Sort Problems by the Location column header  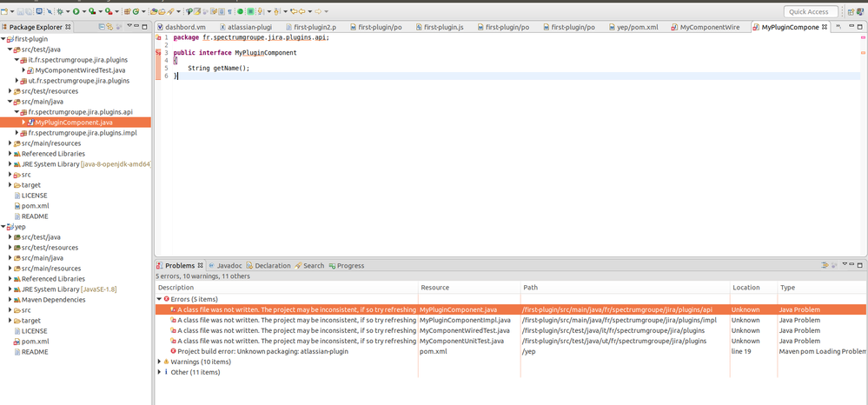click(753, 288)
